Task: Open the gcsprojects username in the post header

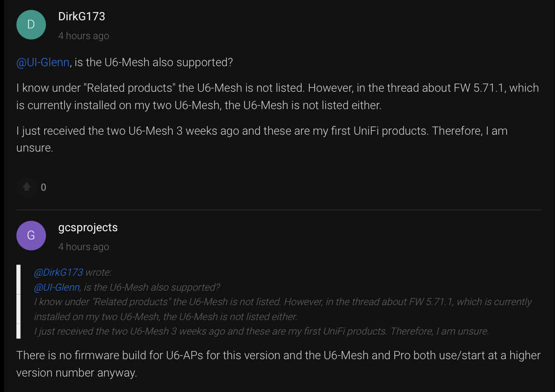Action: (x=88, y=227)
